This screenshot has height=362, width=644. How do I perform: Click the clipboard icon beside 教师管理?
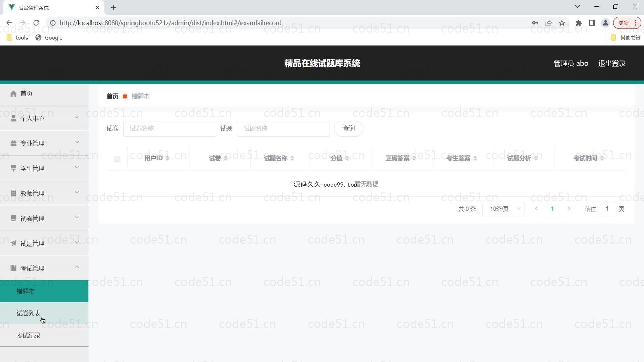tap(13, 193)
